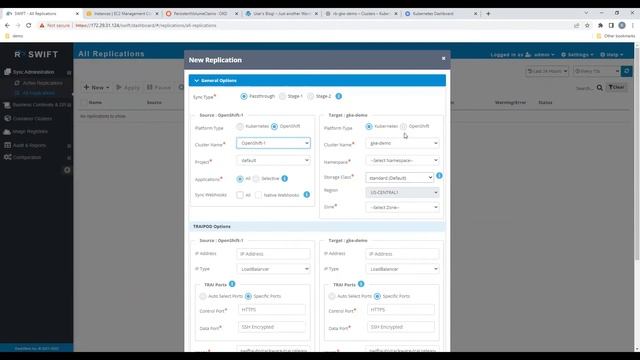Open the source Project dropdown
The width and height of the screenshot is (640, 360).
click(273, 160)
